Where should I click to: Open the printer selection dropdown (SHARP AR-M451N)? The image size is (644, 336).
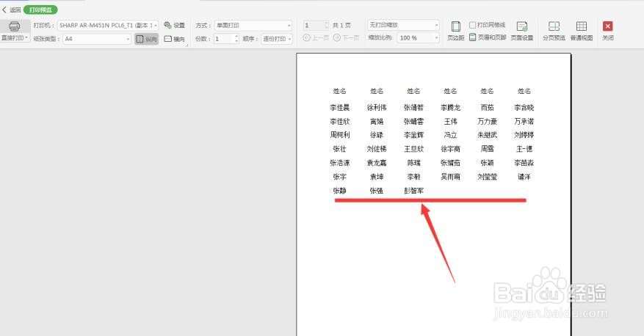tap(108, 26)
